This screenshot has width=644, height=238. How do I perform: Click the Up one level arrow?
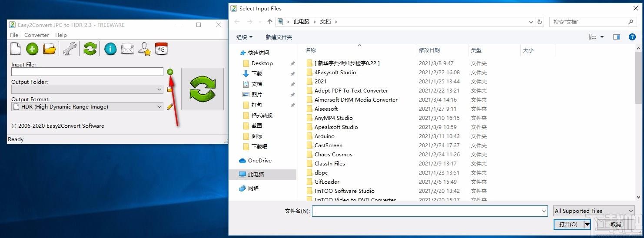(x=270, y=22)
